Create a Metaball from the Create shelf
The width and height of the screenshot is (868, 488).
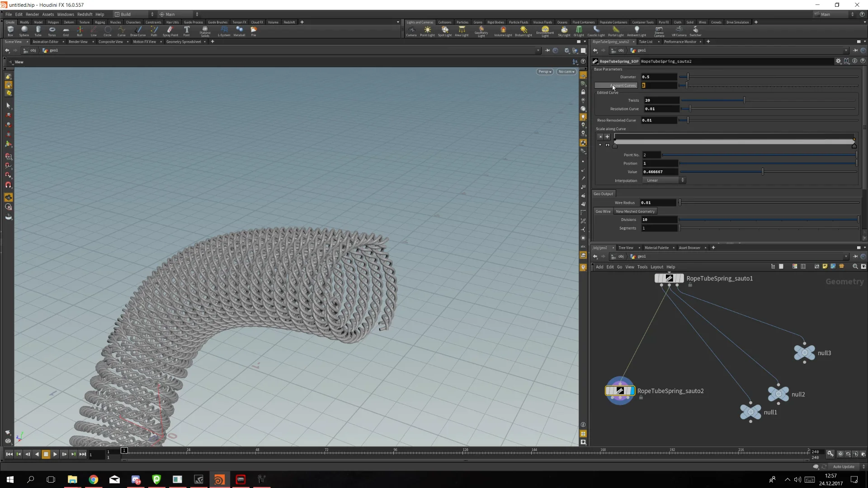click(x=239, y=30)
